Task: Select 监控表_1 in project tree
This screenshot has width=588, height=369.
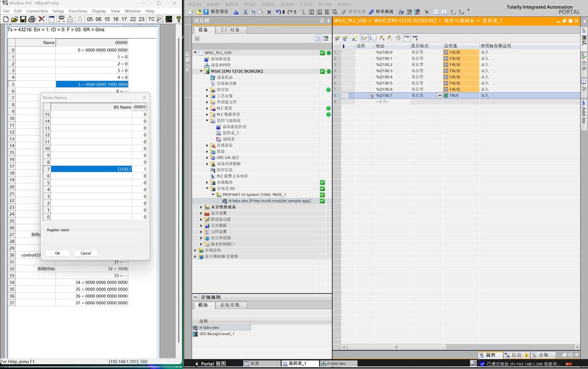Action: [231, 133]
